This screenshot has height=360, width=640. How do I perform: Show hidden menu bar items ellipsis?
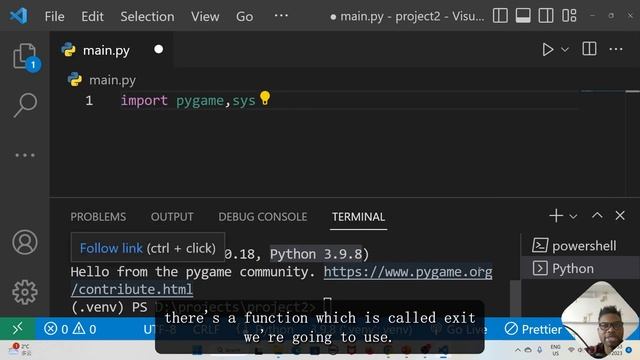(281, 16)
